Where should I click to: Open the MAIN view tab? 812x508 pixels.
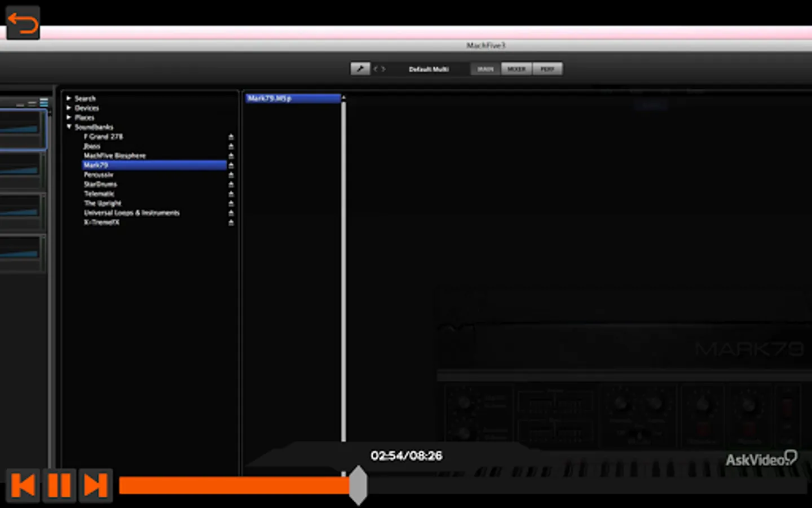[486, 69]
